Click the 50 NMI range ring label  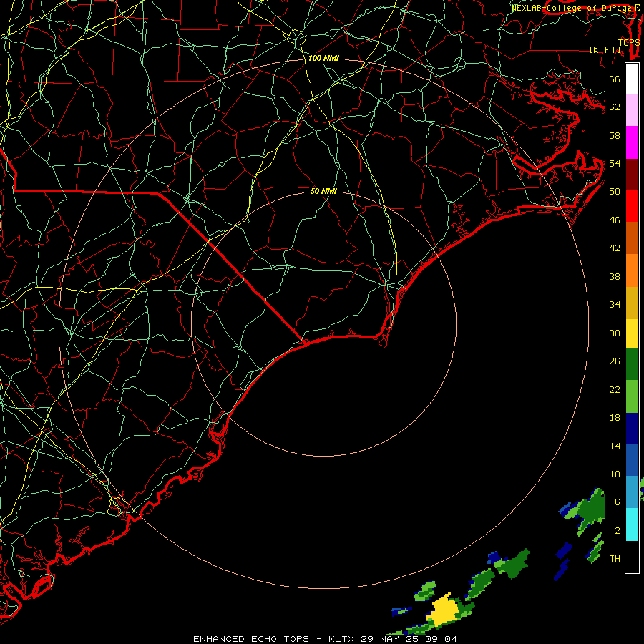point(323,191)
